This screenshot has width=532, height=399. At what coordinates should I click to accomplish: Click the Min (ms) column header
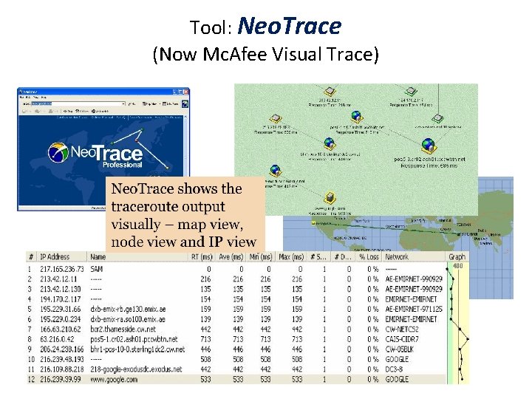pos(261,257)
